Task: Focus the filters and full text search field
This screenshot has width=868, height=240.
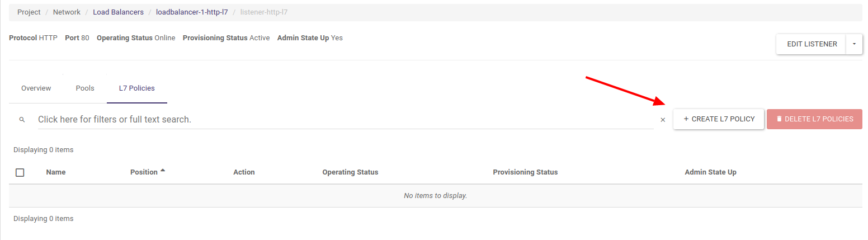Action: pos(345,120)
